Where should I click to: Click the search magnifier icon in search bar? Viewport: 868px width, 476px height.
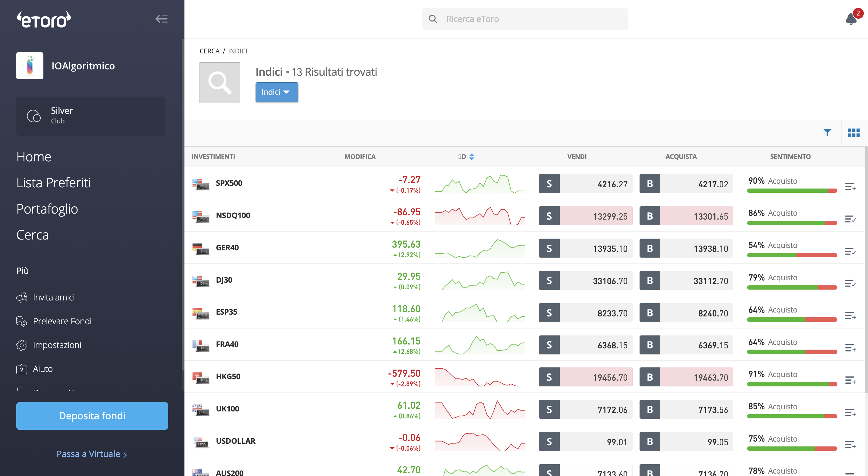pyautogui.click(x=433, y=19)
